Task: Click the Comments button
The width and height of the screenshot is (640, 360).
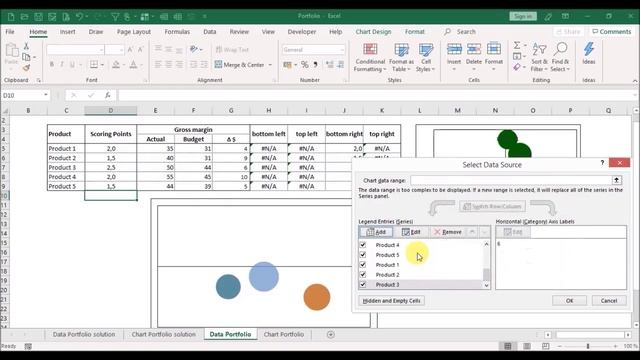Action: [x=611, y=31]
